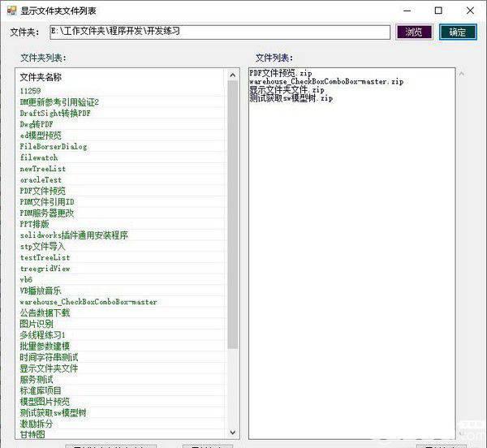Click file warehouse_CheckBoxComboBox-master.zip
This screenshot has width=487, height=448.
[x=326, y=82]
